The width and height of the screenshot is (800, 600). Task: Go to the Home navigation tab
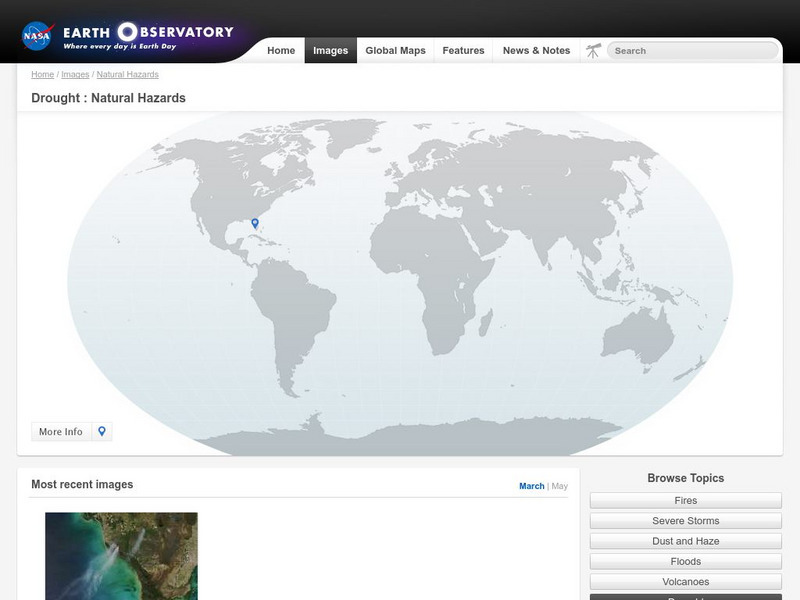pyautogui.click(x=282, y=49)
